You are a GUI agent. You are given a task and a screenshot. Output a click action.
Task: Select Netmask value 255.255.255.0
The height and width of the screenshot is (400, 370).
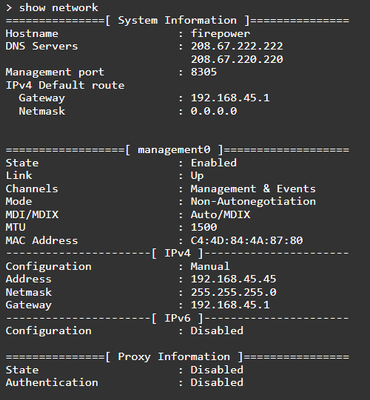[233, 292]
